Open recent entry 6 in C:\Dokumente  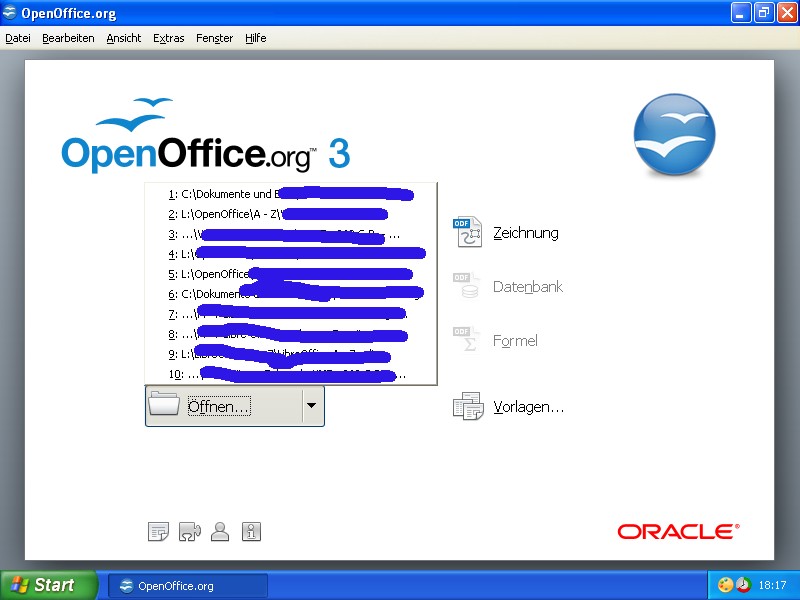coord(291,294)
